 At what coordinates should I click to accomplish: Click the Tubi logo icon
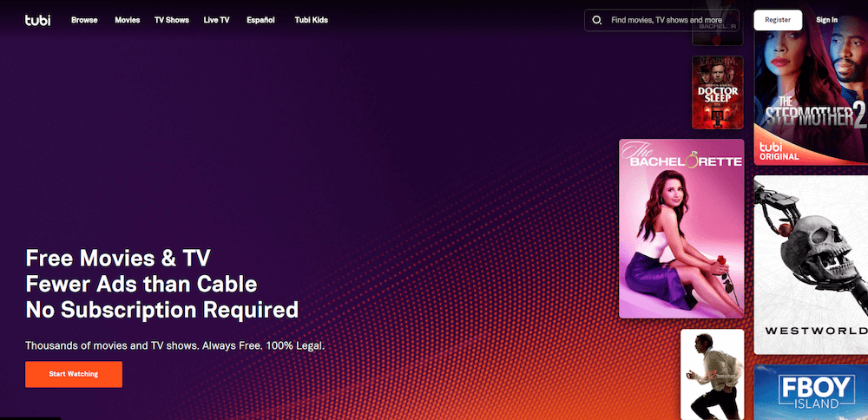pyautogui.click(x=37, y=20)
